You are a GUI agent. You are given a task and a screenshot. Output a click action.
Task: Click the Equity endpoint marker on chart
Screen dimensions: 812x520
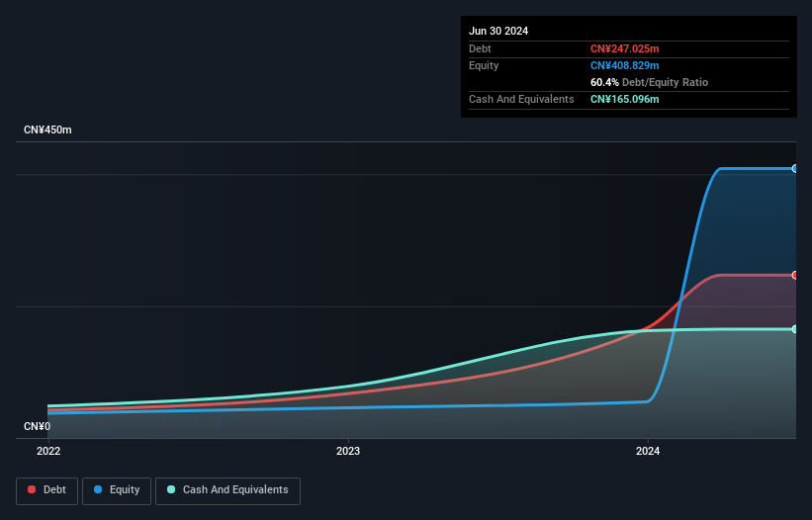tap(795, 169)
